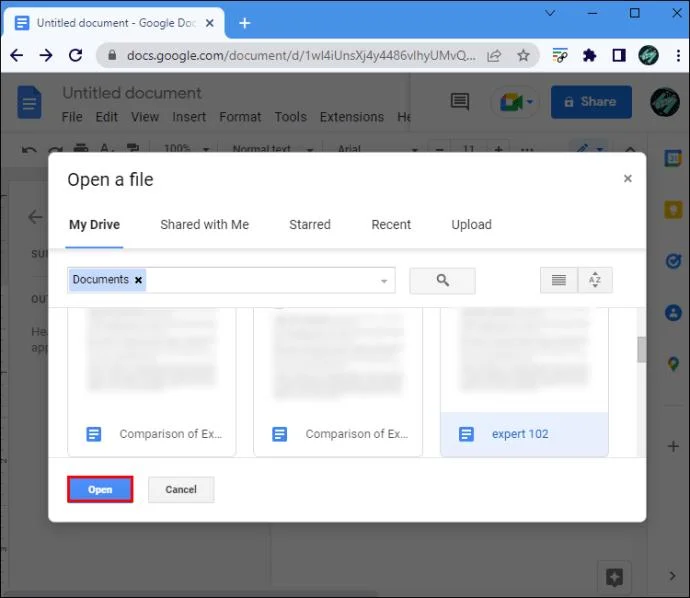690x598 pixels.
Task: Cancel the Open a file dialog
Action: (181, 489)
